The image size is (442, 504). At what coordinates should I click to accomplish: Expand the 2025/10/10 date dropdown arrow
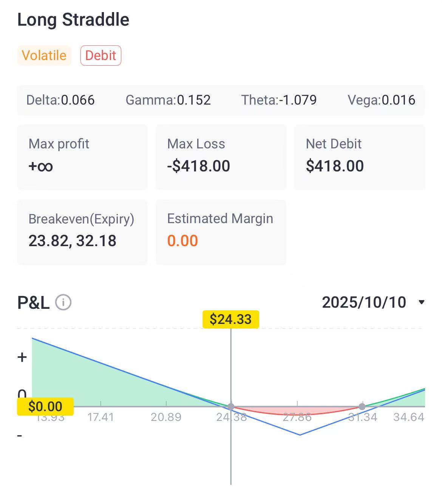[422, 302]
